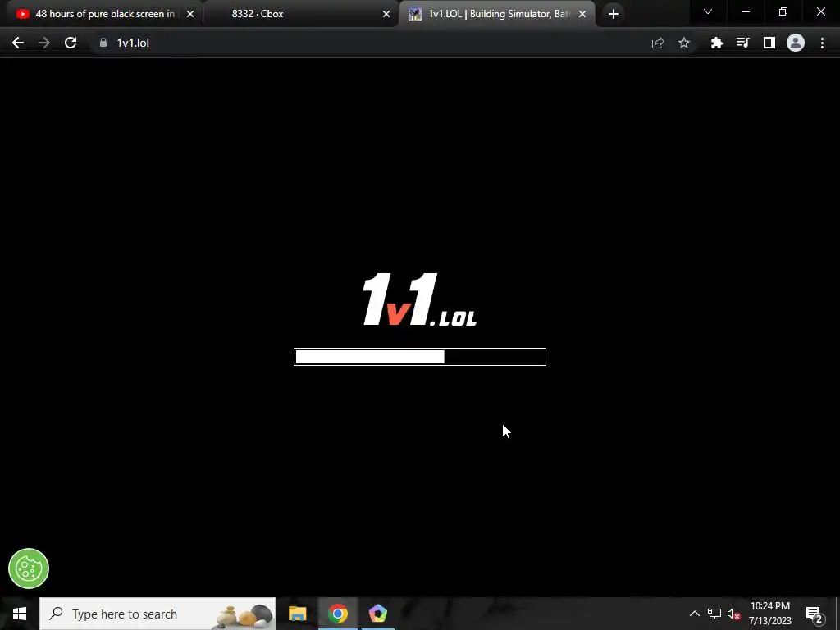The height and width of the screenshot is (630, 840).
Task: Switch to the 8332 - Cbox tab
Action: [x=303, y=14]
